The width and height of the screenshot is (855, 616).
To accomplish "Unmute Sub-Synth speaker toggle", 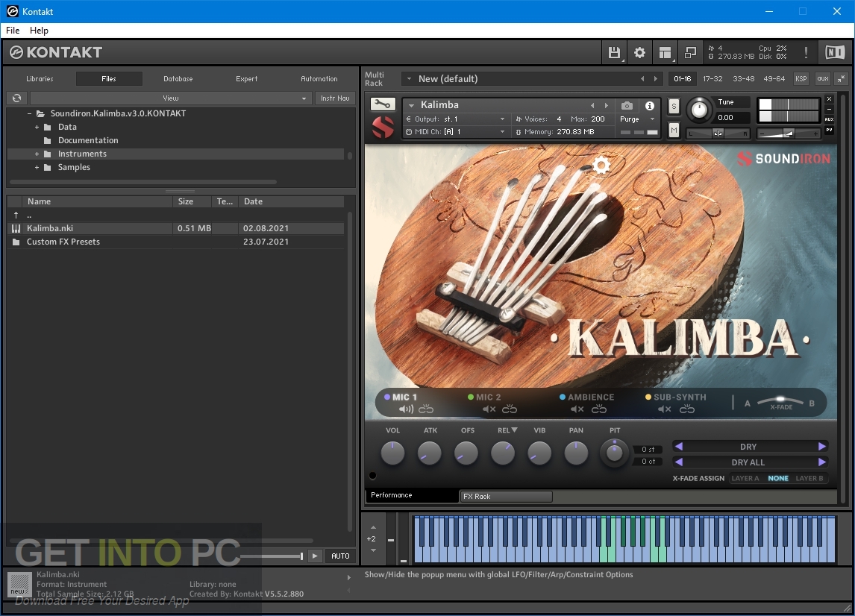I will [x=664, y=409].
